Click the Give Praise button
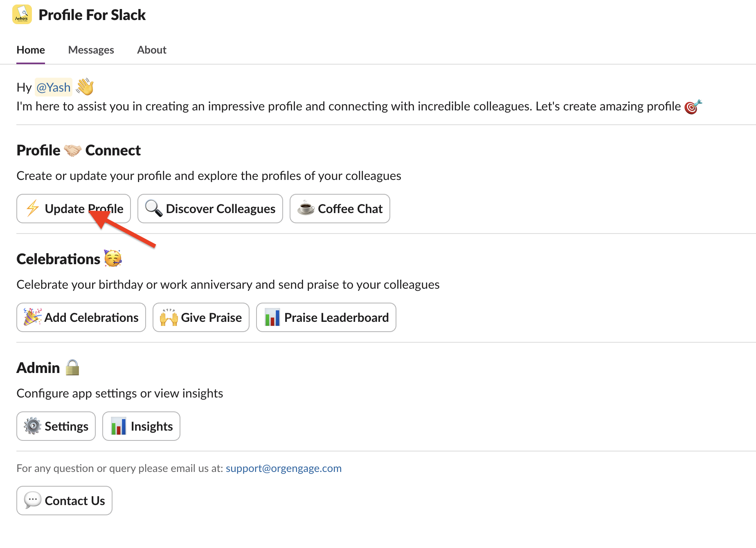The height and width of the screenshot is (548, 756). 201,317
